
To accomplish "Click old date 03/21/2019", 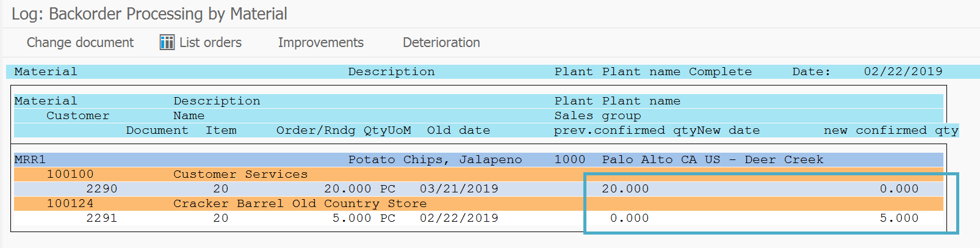I will click(459, 189).
